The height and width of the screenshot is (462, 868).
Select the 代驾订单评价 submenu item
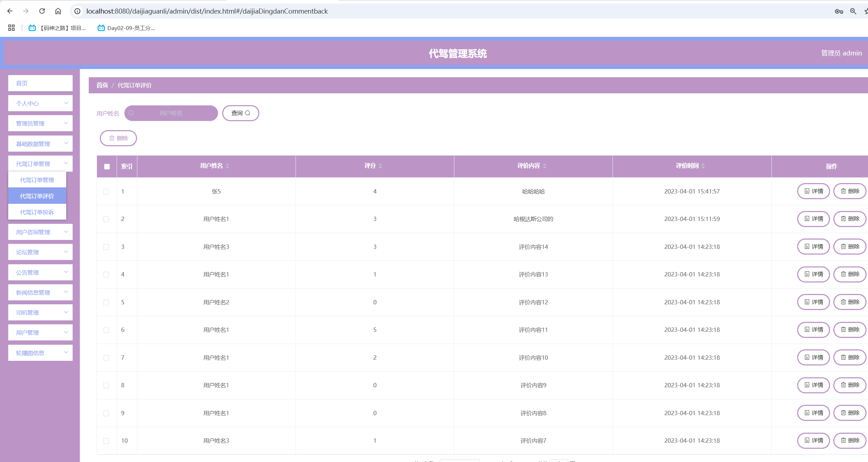(x=37, y=196)
